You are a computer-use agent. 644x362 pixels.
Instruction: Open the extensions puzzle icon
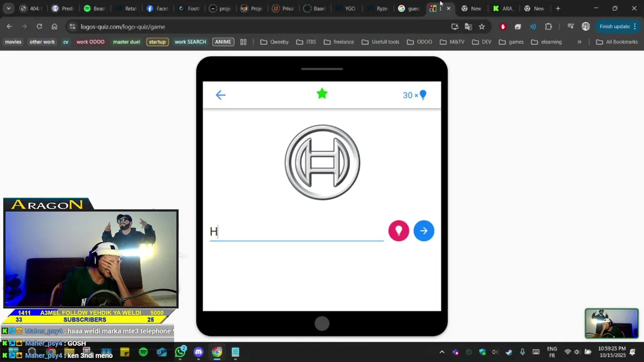(548, 27)
